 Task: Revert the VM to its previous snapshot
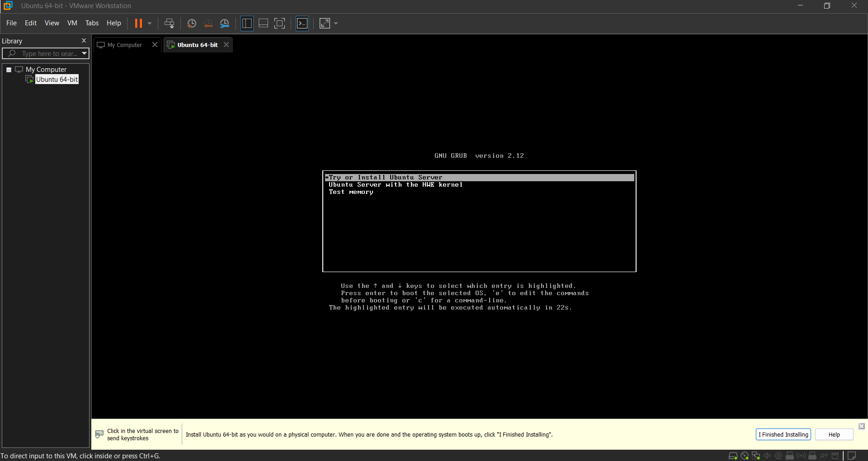(208, 23)
